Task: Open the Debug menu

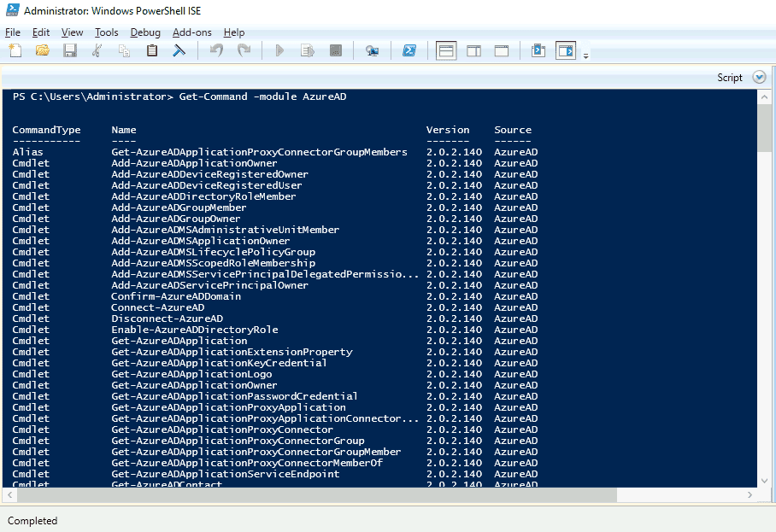Action: [x=145, y=32]
